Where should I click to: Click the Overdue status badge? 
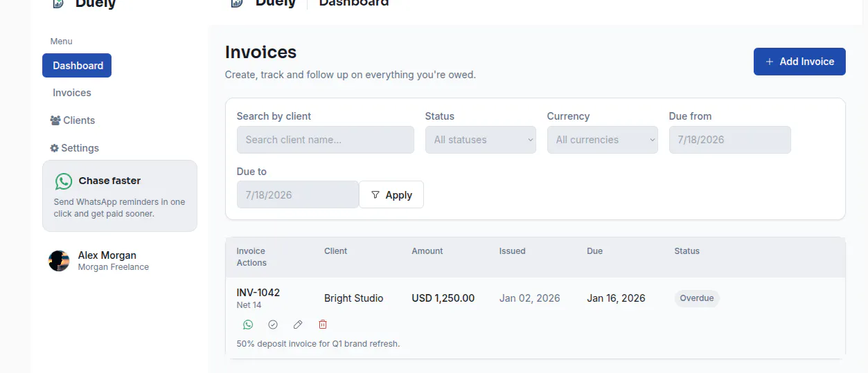coord(697,298)
